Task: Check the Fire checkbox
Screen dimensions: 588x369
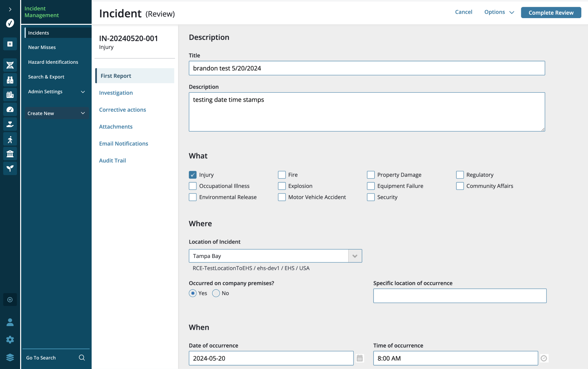Action: point(282,175)
